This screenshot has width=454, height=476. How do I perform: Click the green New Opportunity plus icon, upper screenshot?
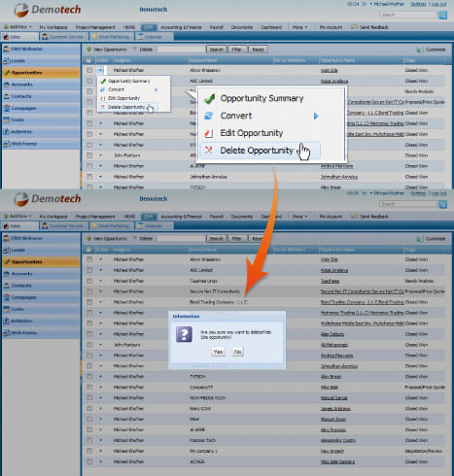(x=89, y=50)
